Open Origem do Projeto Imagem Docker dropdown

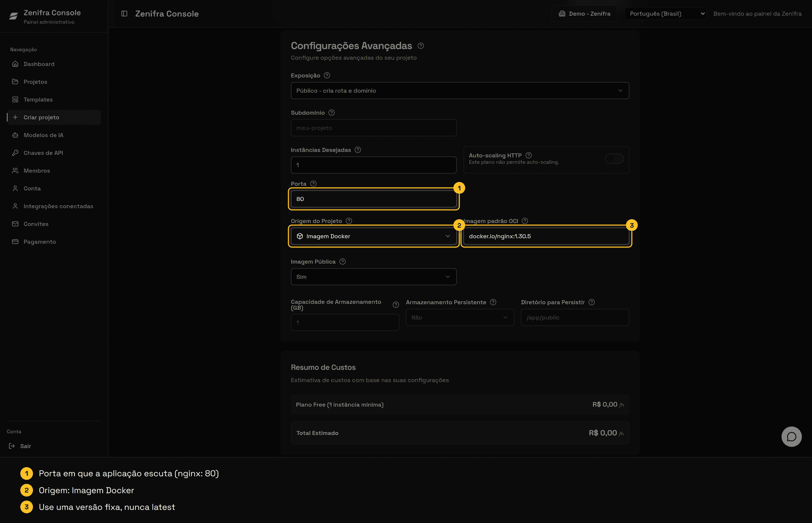(373, 236)
